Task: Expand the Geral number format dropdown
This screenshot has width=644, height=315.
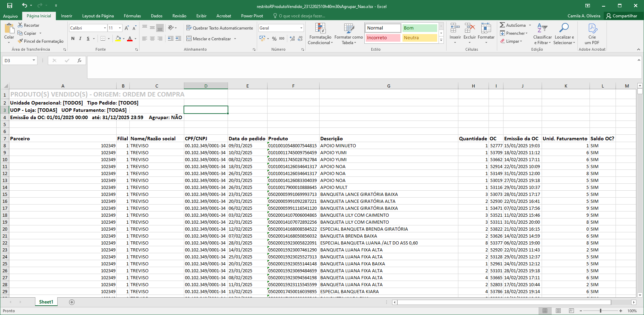Action: [x=301, y=28]
